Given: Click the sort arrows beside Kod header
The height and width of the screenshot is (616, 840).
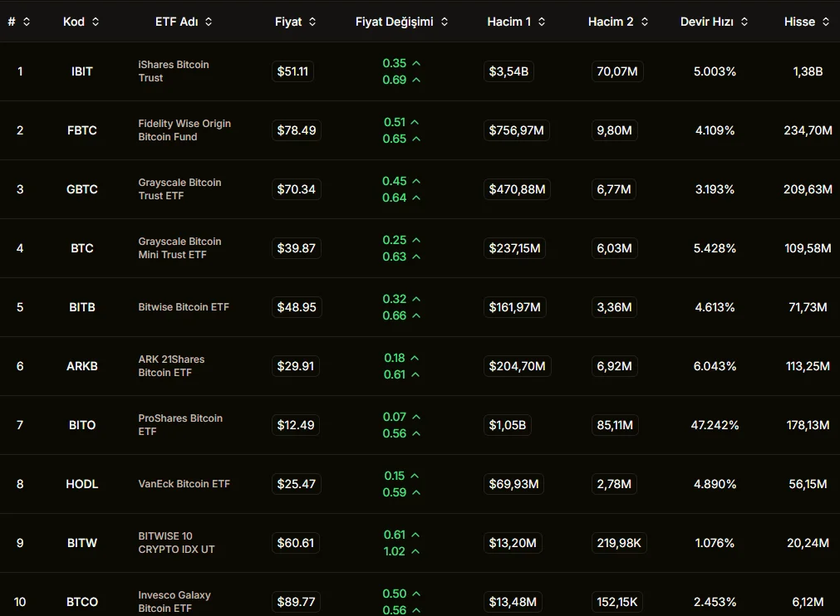Looking at the screenshot, I should click(x=96, y=22).
